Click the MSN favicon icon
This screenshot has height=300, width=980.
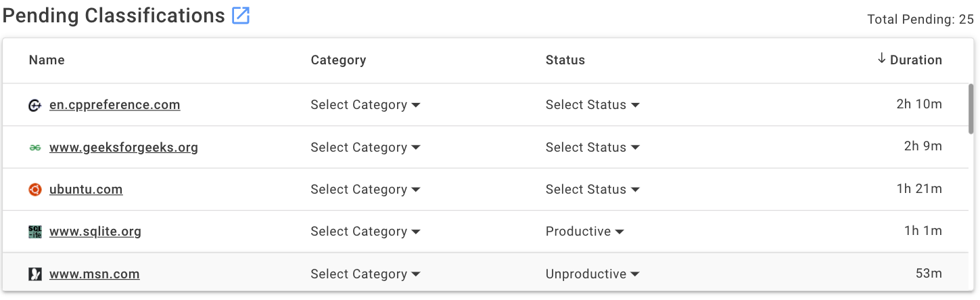coord(35,274)
